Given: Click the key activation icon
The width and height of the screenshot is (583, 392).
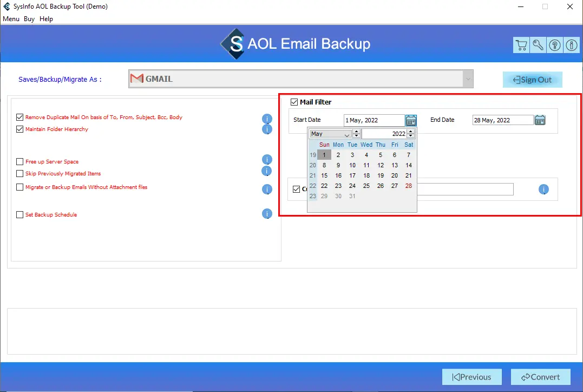Looking at the screenshot, I should [x=538, y=45].
